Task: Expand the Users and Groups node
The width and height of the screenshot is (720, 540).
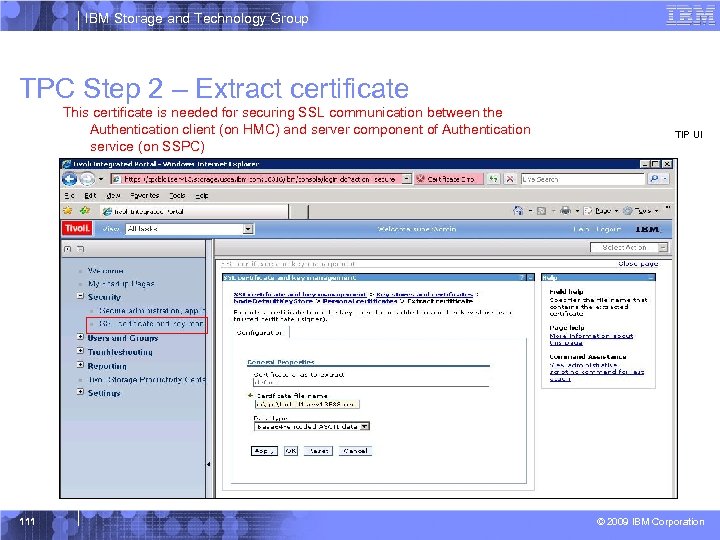Action: point(80,337)
